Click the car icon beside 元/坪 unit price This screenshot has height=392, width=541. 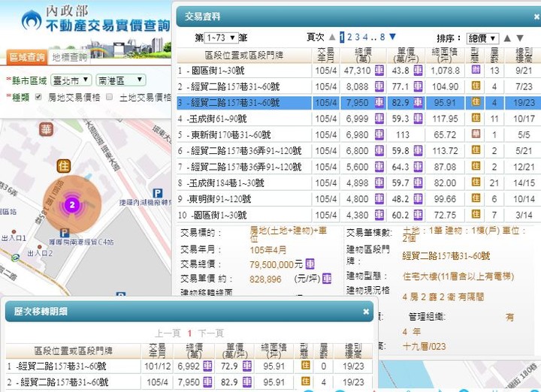(327, 279)
